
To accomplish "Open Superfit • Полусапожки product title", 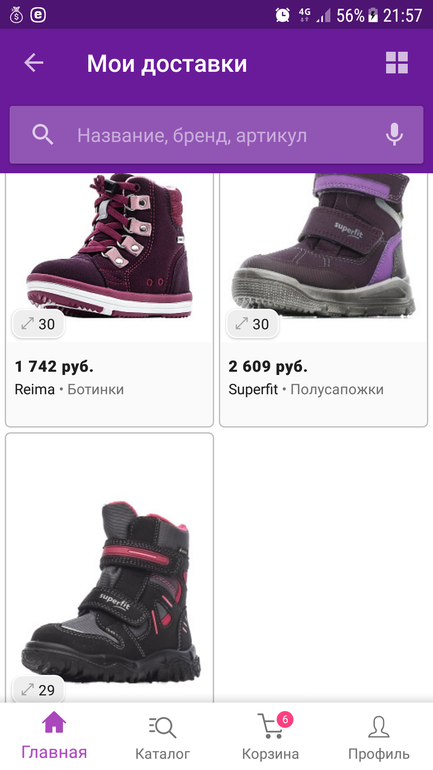I will pos(306,389).
